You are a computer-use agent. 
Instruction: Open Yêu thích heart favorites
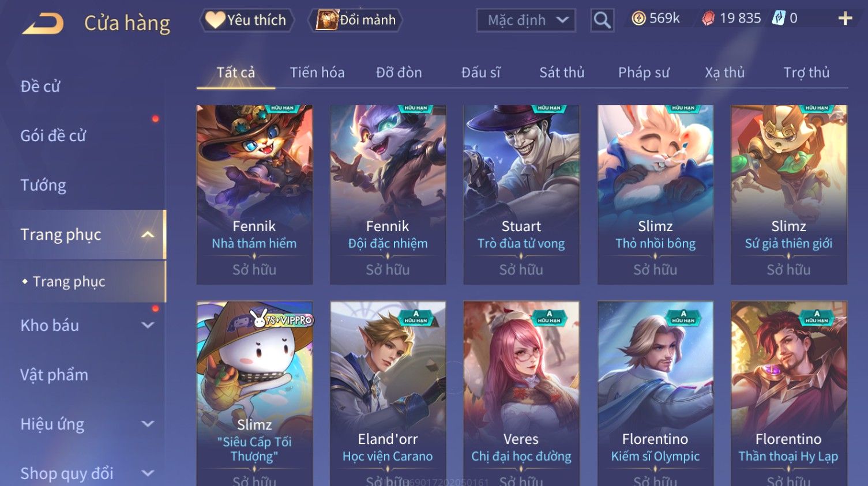247,20
